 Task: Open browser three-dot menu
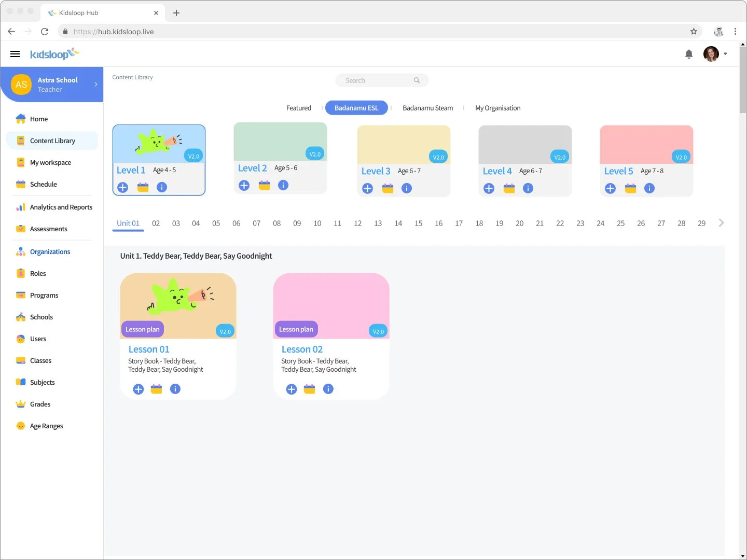click(x=735, y=32)
